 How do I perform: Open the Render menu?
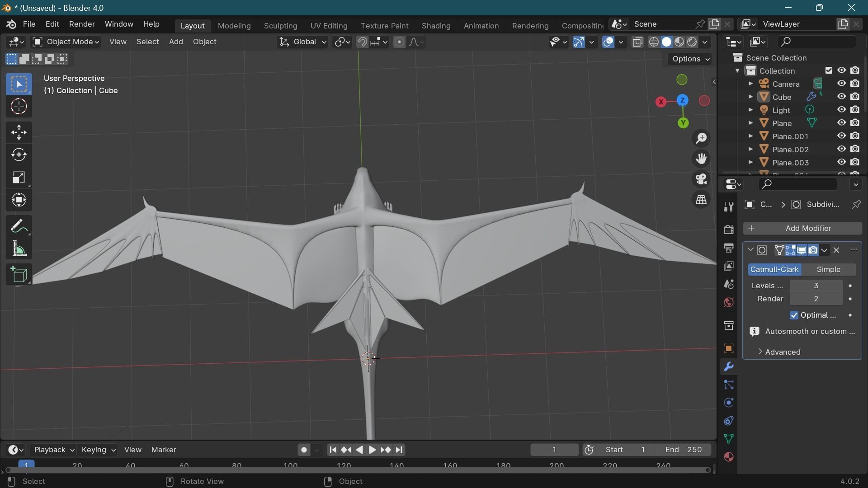82,24
